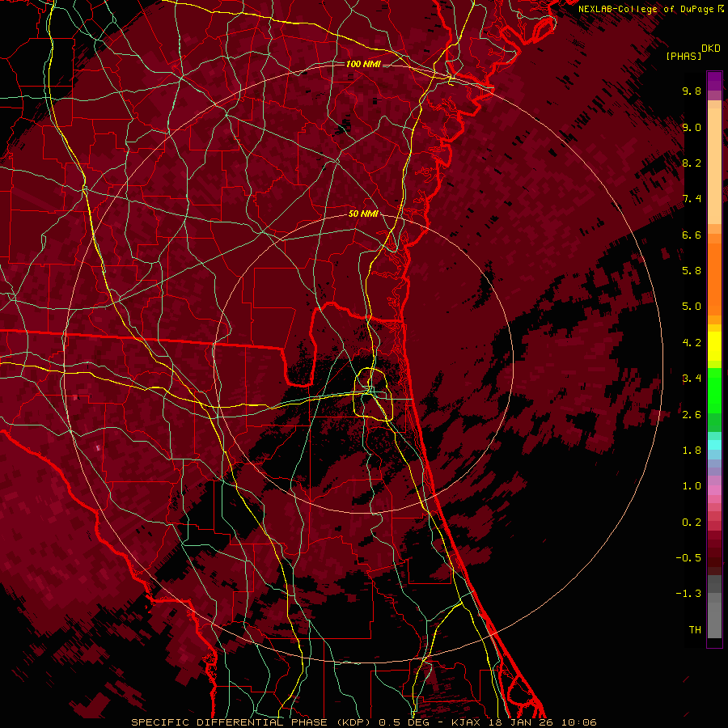Click the 4.2 scale value
The height and width of the screenshot is (728, 728).
pos(692,343)
